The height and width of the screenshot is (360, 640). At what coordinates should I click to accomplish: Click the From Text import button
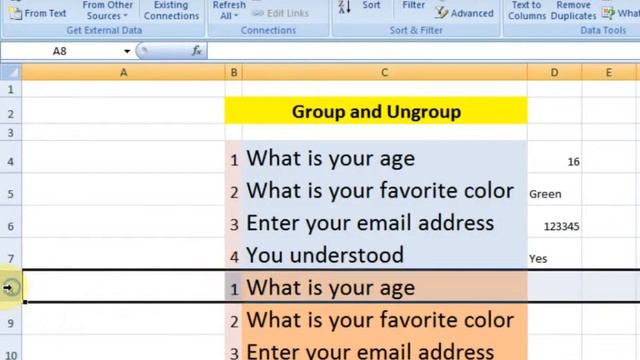tap(38, 13)
